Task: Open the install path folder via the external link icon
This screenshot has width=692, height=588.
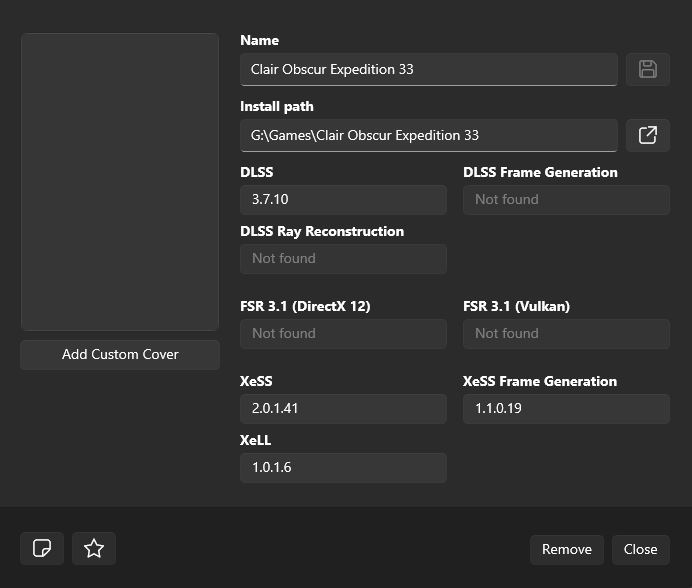Action: tap(647, 135)
